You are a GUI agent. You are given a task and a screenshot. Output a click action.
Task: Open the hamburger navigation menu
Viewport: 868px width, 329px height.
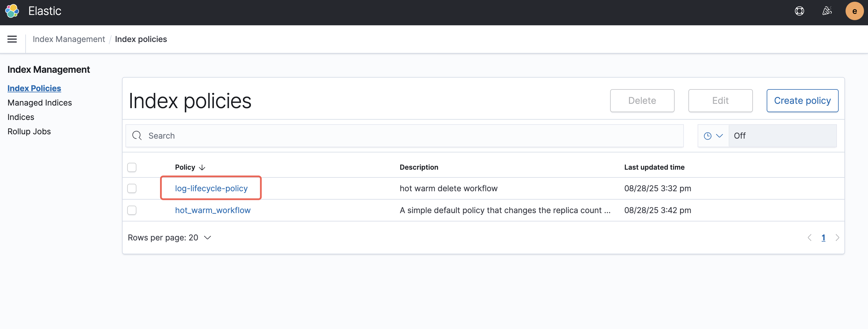pos(12,39)
